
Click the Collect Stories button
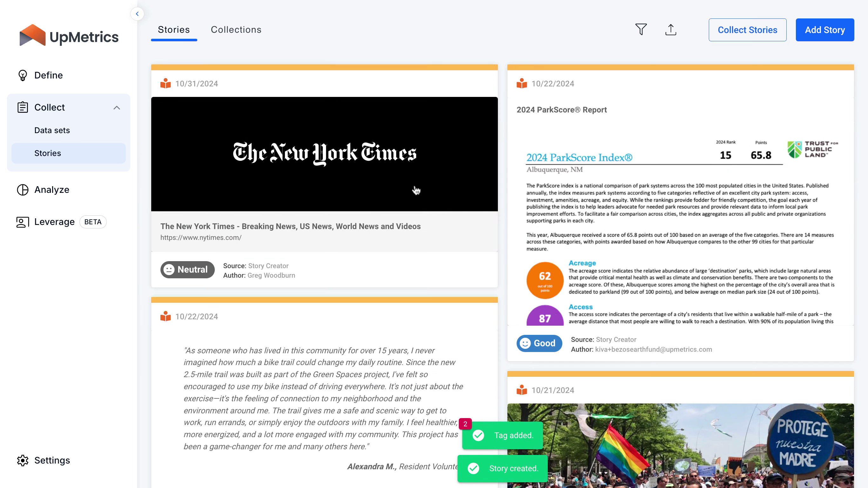coord(747,30)
